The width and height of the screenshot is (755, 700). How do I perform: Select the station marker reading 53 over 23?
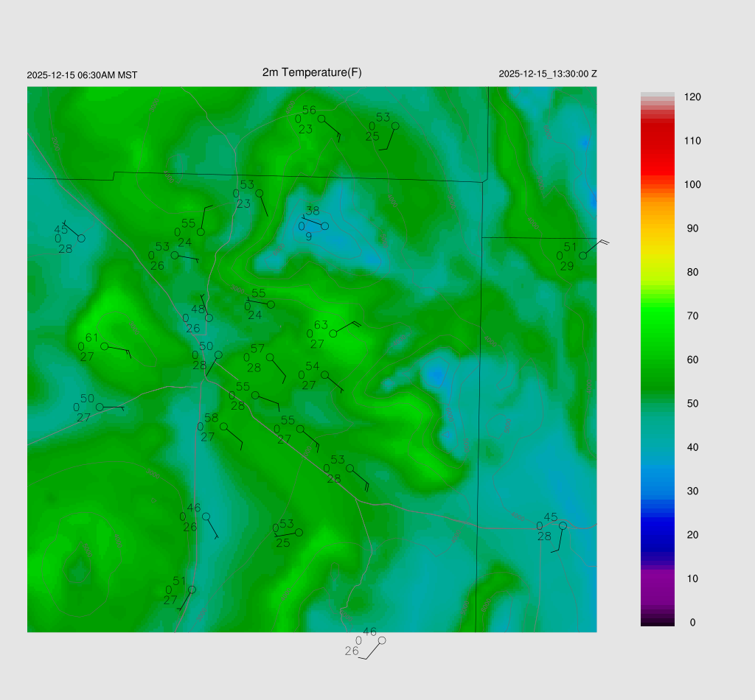click(259, 193)
